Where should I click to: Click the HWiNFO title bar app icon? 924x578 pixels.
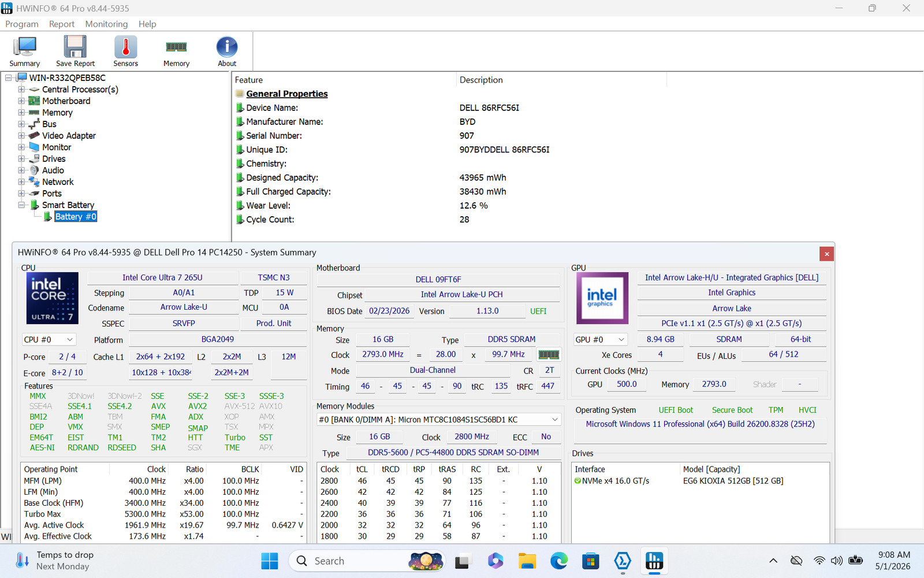(7, 8)
